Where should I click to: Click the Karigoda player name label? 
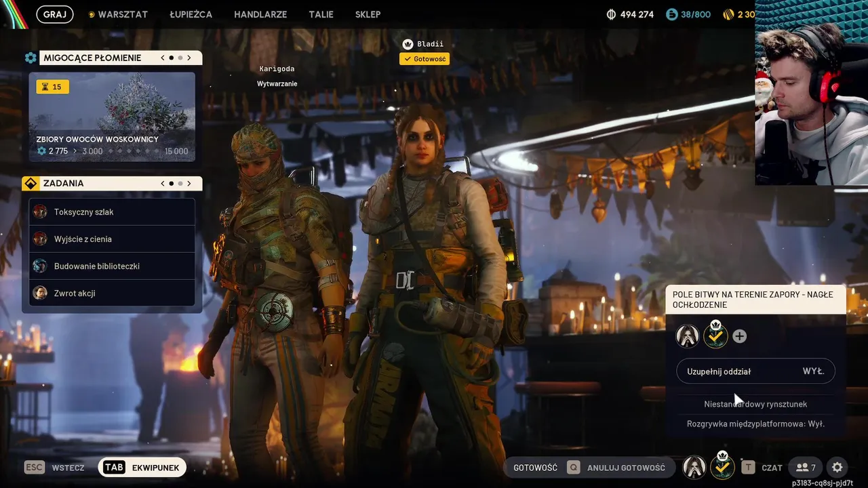(277, 69)
